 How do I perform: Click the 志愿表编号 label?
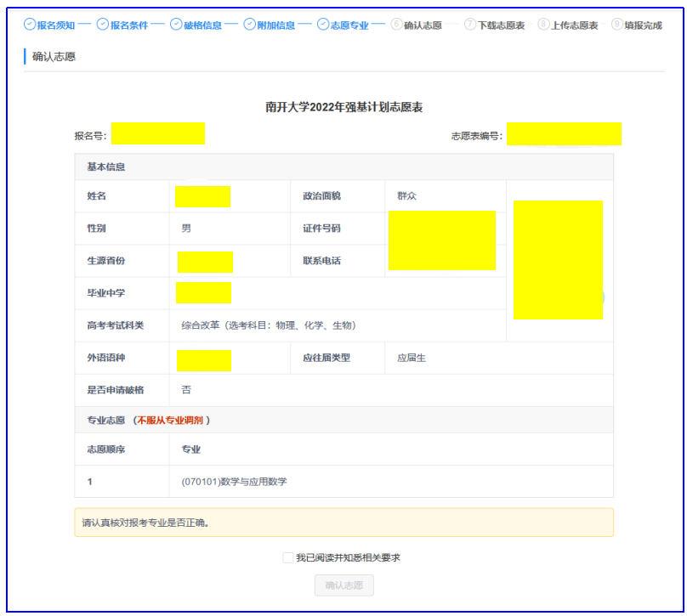[477, 136]
